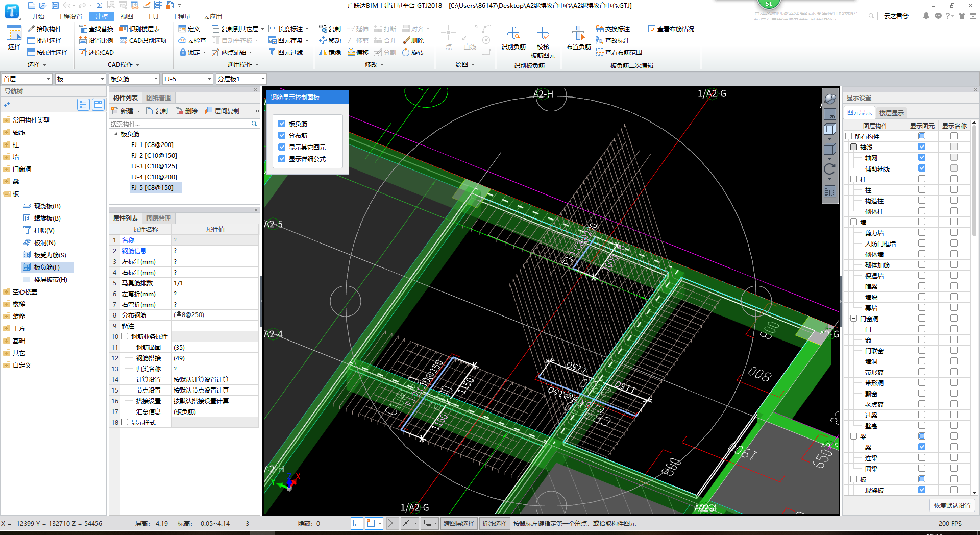Click the notification bell icon in title bar
The height and width of the screenshot is (535, 980).
[x=926, y=16]
